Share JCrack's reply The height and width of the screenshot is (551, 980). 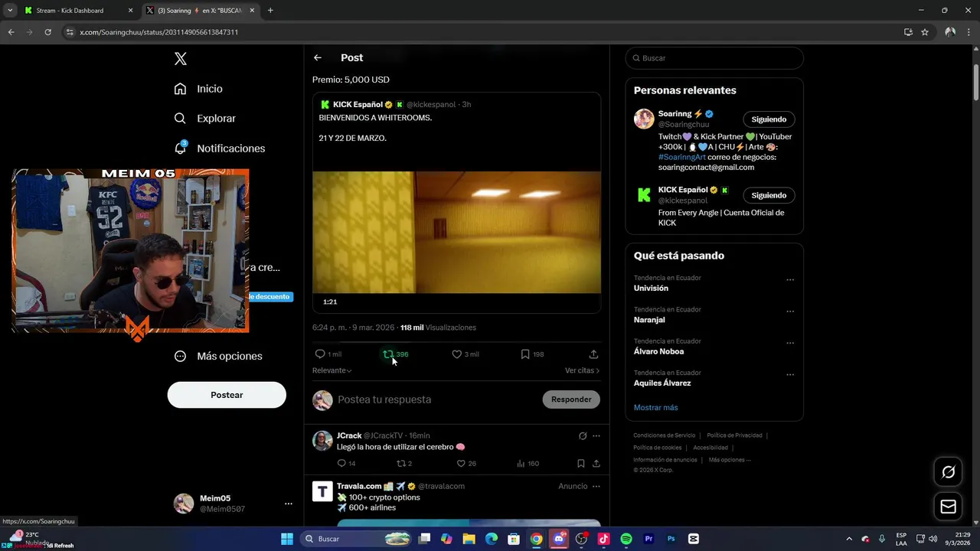596,463
